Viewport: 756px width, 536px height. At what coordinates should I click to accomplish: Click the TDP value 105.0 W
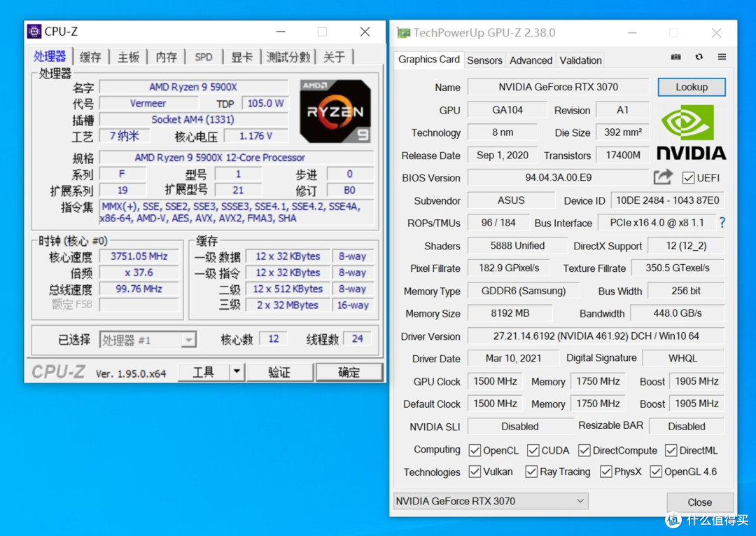(266, 103)
